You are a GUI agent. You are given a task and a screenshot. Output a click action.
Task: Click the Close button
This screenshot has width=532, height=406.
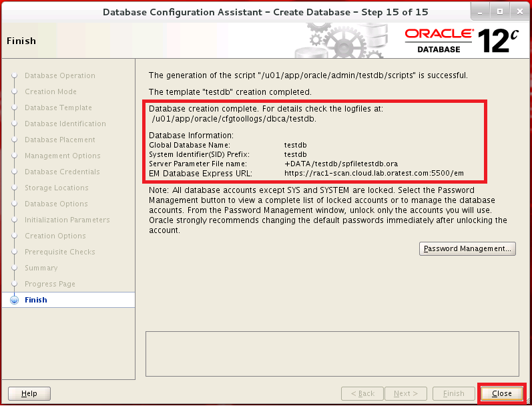tap(502, 393)
